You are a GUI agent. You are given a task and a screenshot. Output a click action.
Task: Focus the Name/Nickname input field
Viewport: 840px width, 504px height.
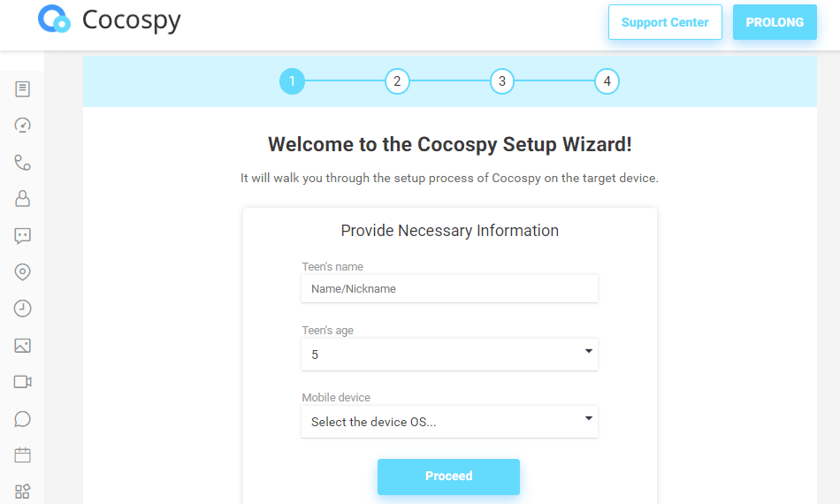449,288
